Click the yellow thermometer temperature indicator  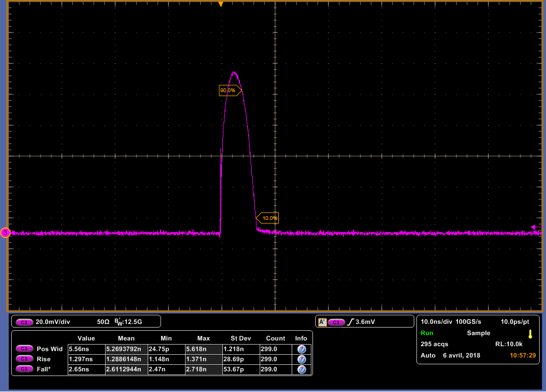click(531, 333)
